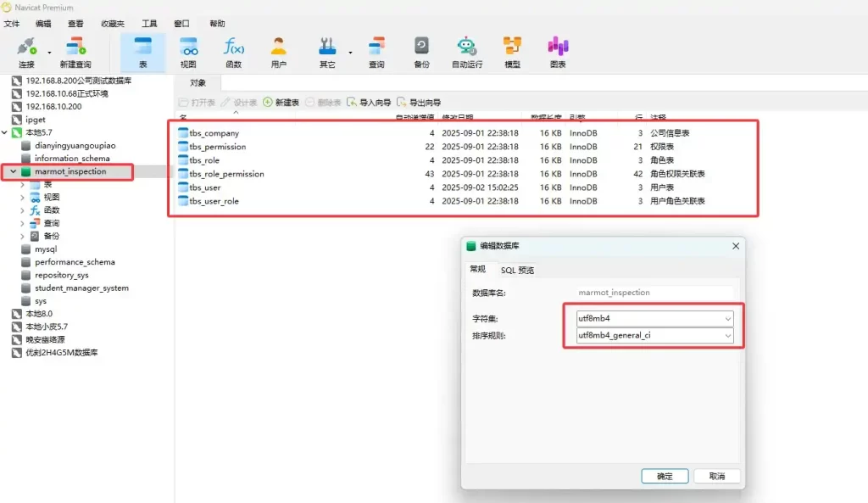Click the Chart (图表) toolbar icon
Screen dimensions: 868x503
click(557, 52)
